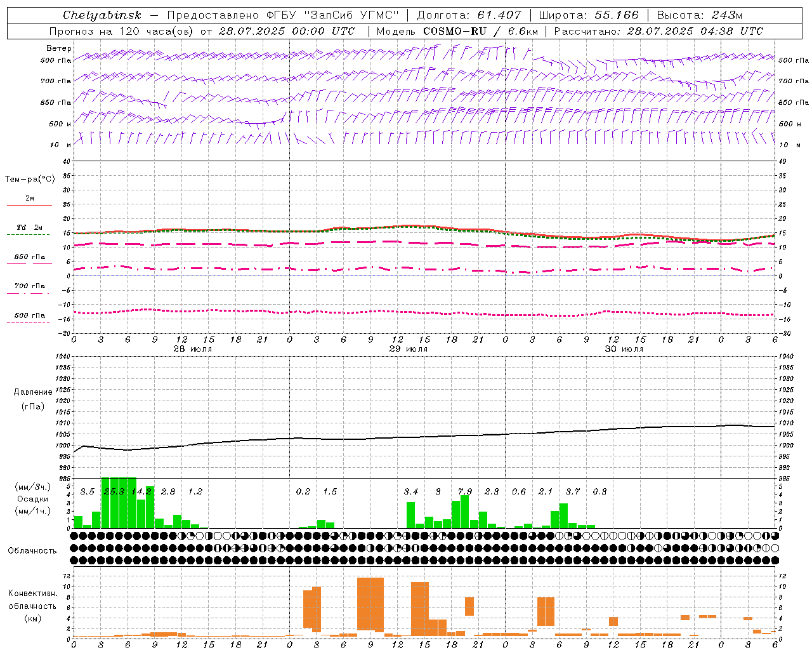Click the Высота: 243м header field
This screenshot has height=650, width=812.
coord(699,15)
